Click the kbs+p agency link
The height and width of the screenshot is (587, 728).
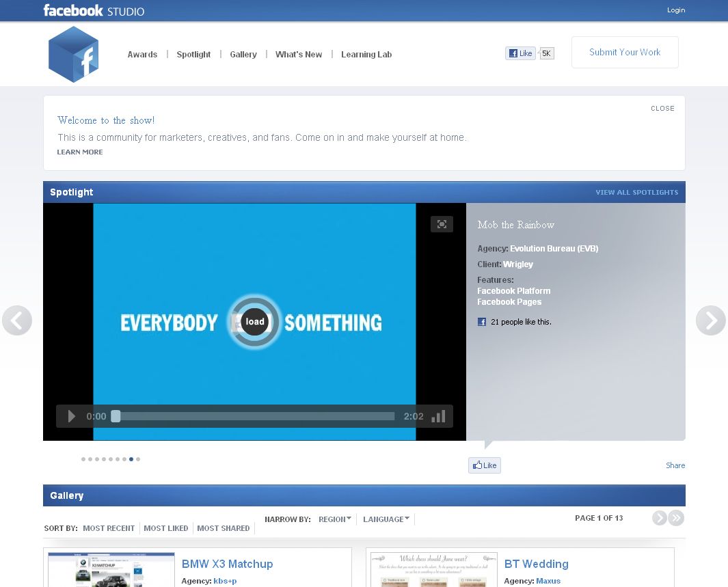225,581
